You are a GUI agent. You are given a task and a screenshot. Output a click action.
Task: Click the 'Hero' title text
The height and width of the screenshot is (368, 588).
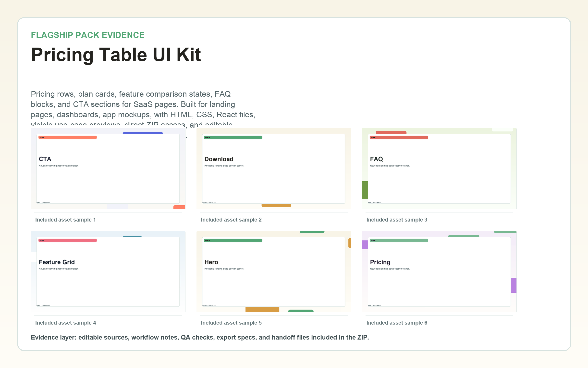(x=211, y=262)
